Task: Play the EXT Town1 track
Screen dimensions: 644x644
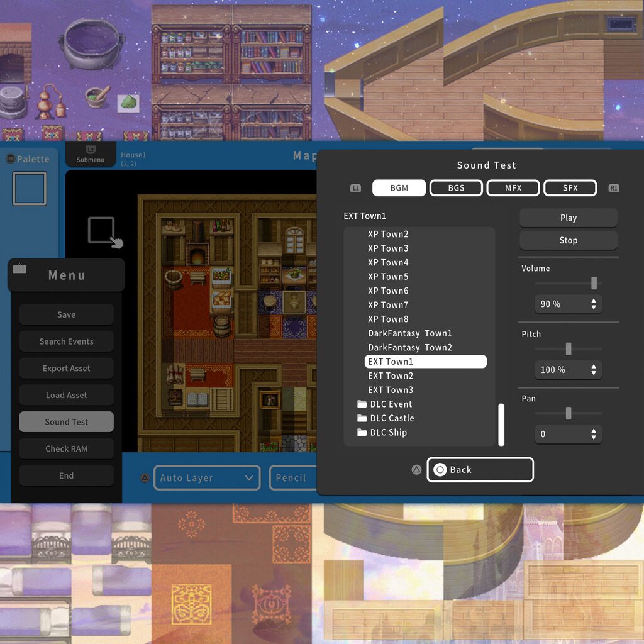Action: pos(567,218)
